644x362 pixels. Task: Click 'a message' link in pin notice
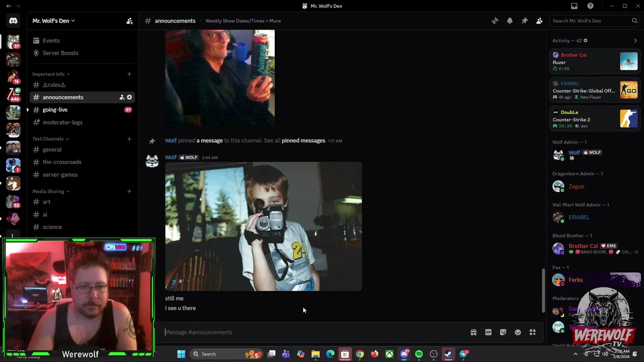click(209, 140)
